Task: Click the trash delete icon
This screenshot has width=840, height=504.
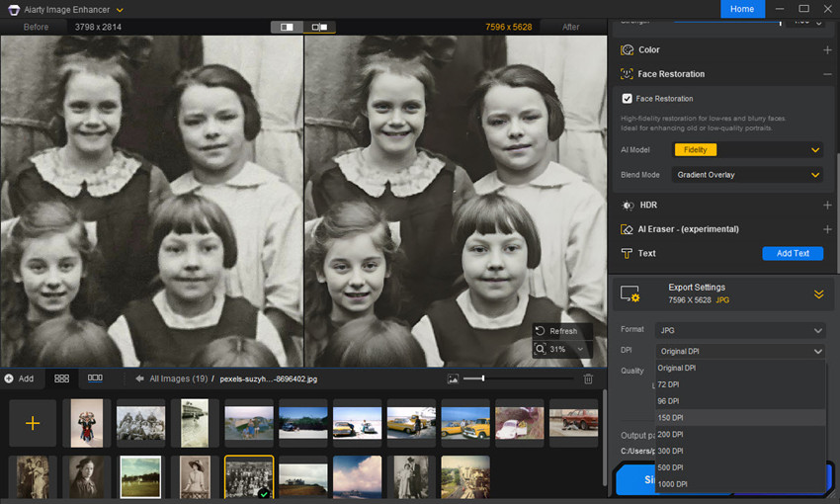Action: (x=588, y=379)
